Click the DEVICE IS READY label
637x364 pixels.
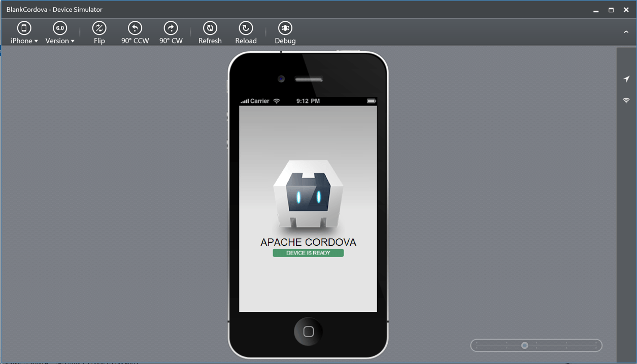point(308,253)
